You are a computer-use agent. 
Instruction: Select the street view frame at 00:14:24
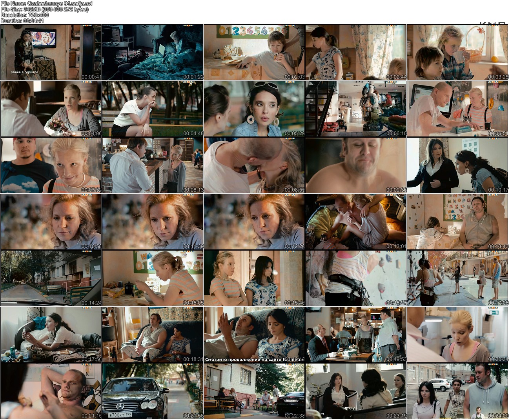(51, 278)
